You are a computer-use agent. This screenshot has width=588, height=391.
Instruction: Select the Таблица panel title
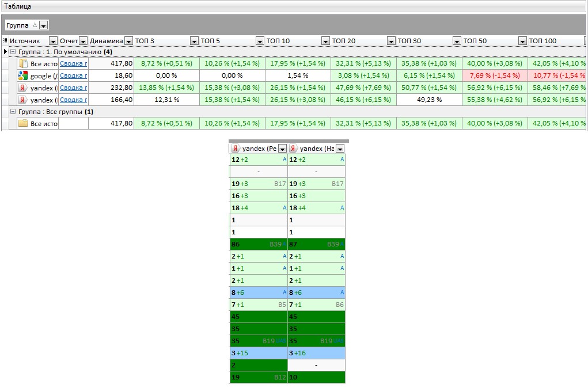point(18,6)
